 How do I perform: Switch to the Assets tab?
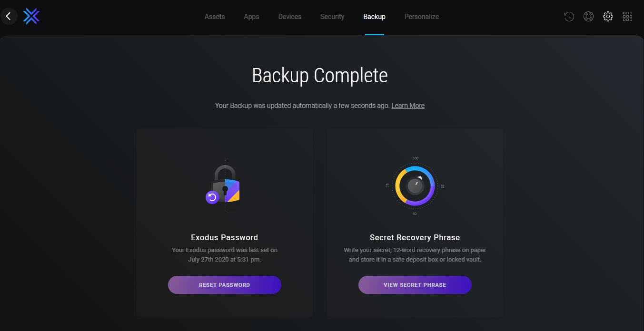[215, 17]
